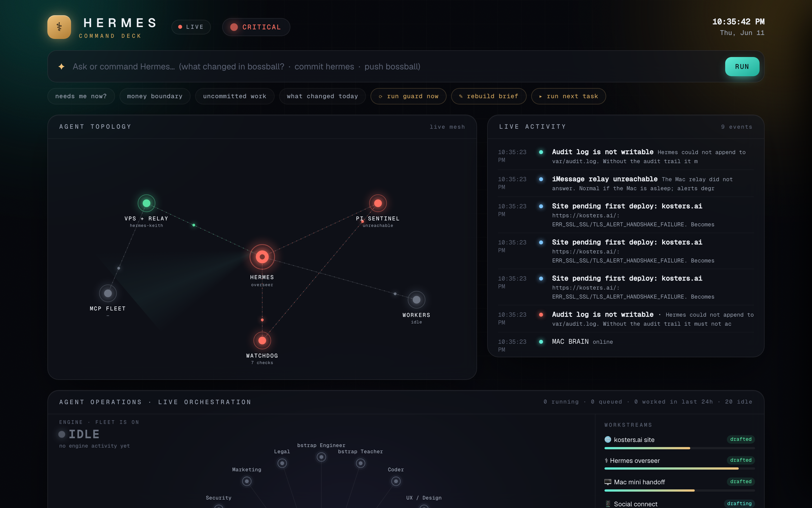
Task: Click the 'rebuild brief' action chip
Action: pyautogui.click(x=489, y=96)
